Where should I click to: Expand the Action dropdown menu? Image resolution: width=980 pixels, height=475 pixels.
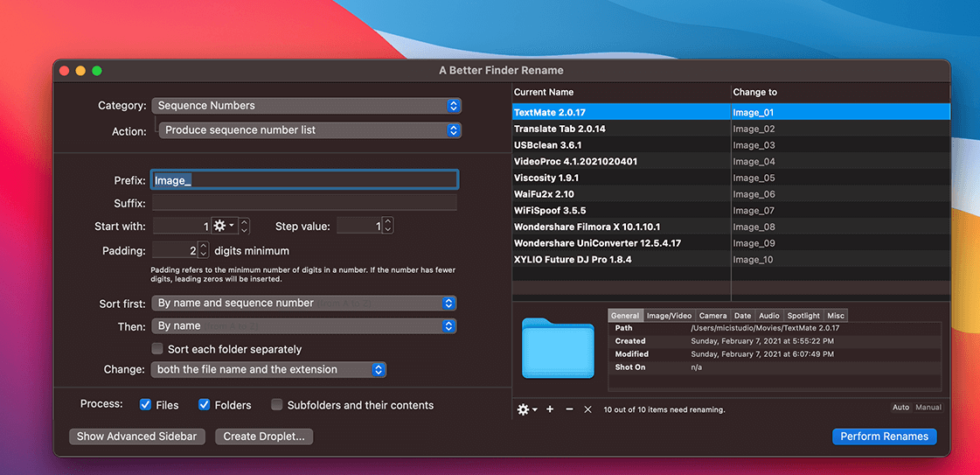point(310,130)
